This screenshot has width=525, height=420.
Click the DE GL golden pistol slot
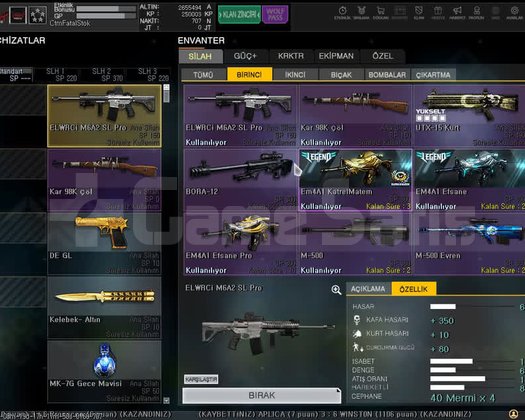(104, 244)
